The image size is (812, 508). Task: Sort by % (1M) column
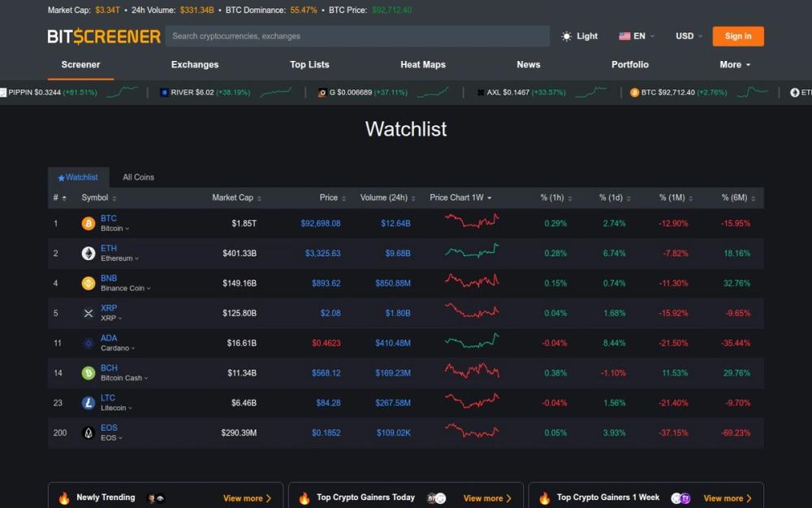point(676,198)
